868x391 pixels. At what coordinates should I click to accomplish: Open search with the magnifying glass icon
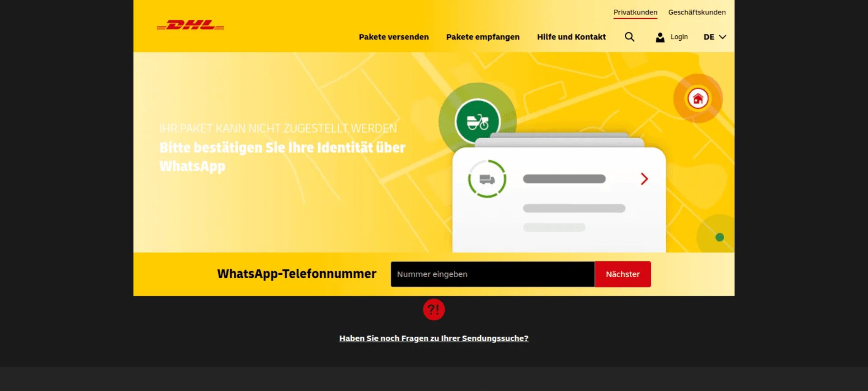629,37
